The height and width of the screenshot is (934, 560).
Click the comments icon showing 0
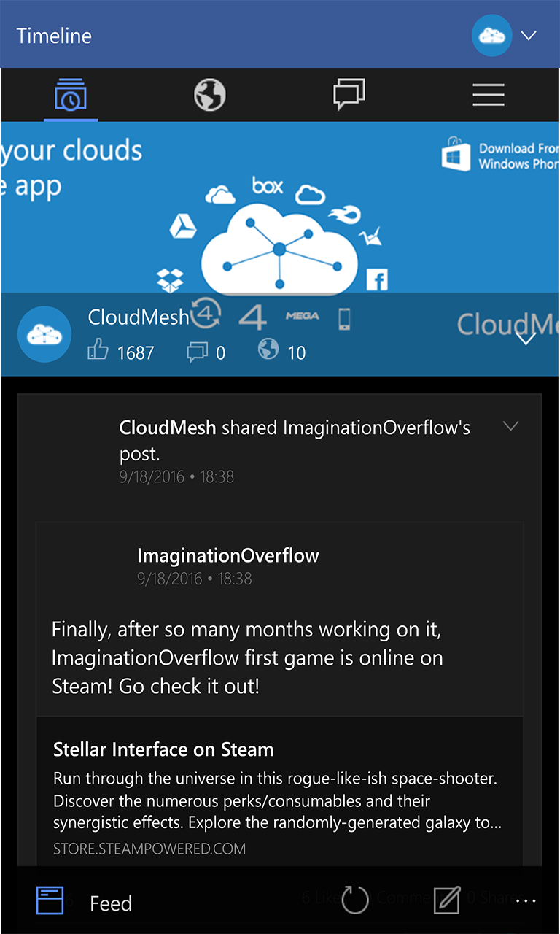(x=197, y=353)
